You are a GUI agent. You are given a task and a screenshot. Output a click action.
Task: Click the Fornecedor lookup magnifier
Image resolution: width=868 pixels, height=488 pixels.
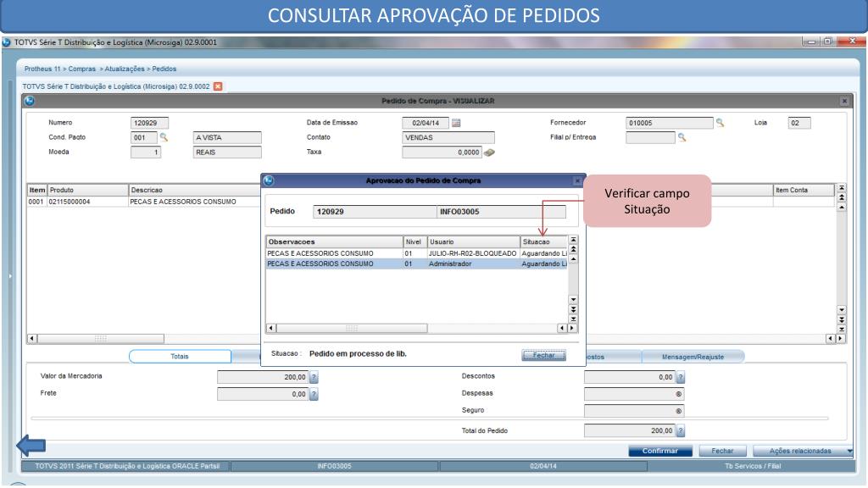pyautogui.click(x=720, y=123)
